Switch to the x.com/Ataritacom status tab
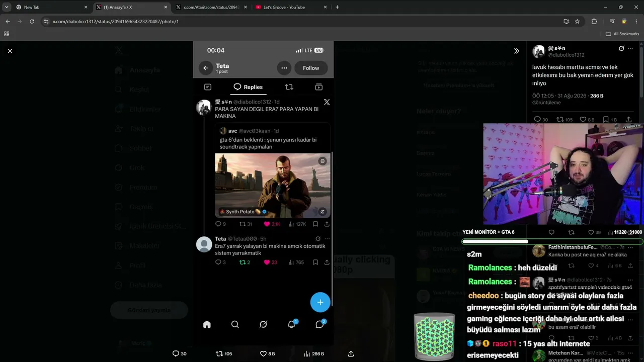 pos(212,7)
